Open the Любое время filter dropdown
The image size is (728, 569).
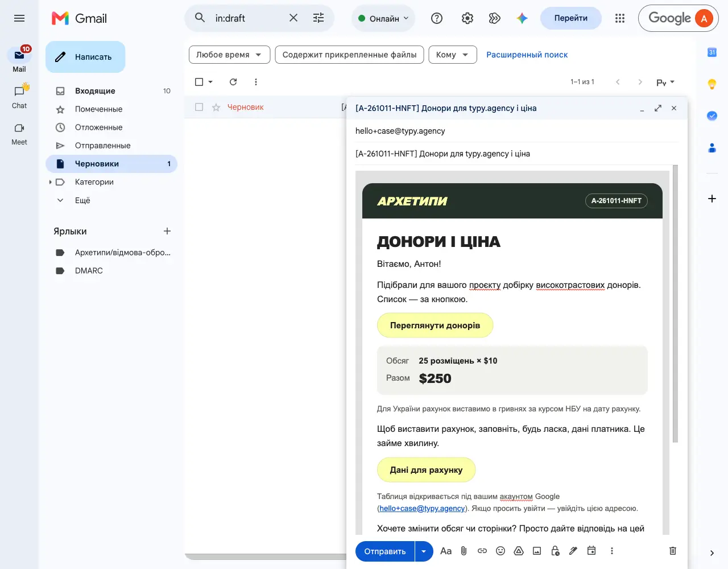[x=229, y=55]
